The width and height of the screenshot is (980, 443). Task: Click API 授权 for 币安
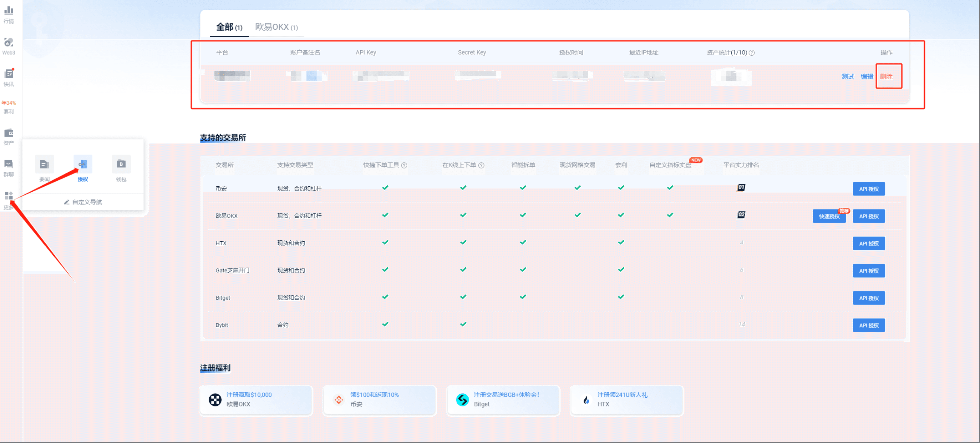pos(869,189)
